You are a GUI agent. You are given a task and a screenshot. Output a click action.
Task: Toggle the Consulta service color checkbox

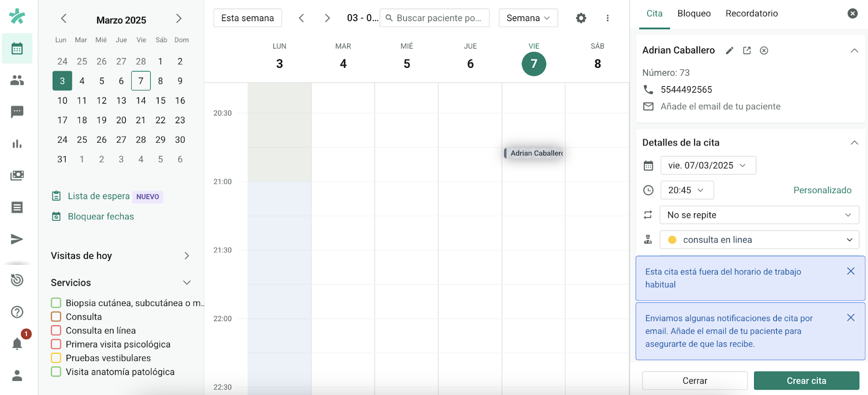56,316
